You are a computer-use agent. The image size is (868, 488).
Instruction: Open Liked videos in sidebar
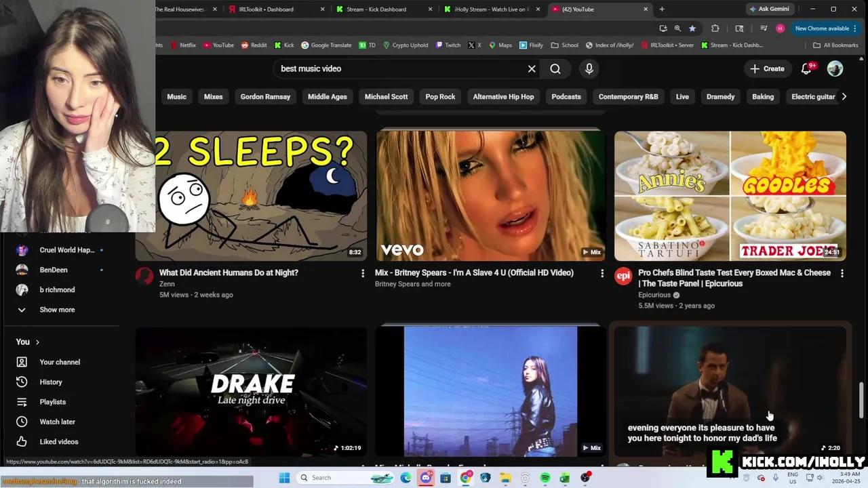[59, 442]
